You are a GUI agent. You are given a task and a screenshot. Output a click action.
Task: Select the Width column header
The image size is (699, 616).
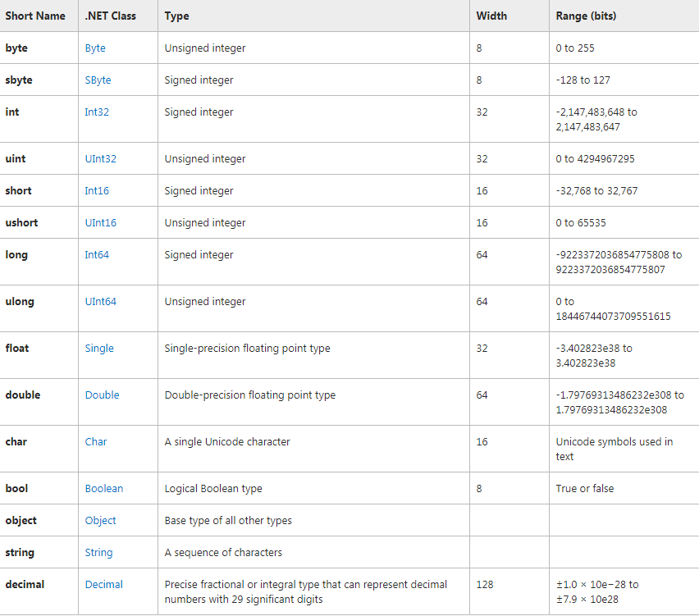click(491, 16)
